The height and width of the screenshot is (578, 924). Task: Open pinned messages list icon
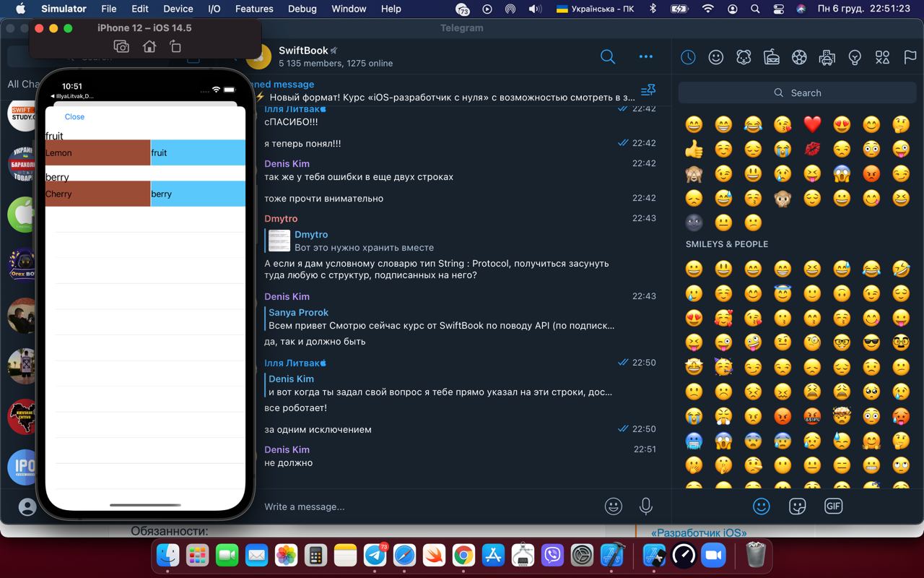[x=648, y=90]
